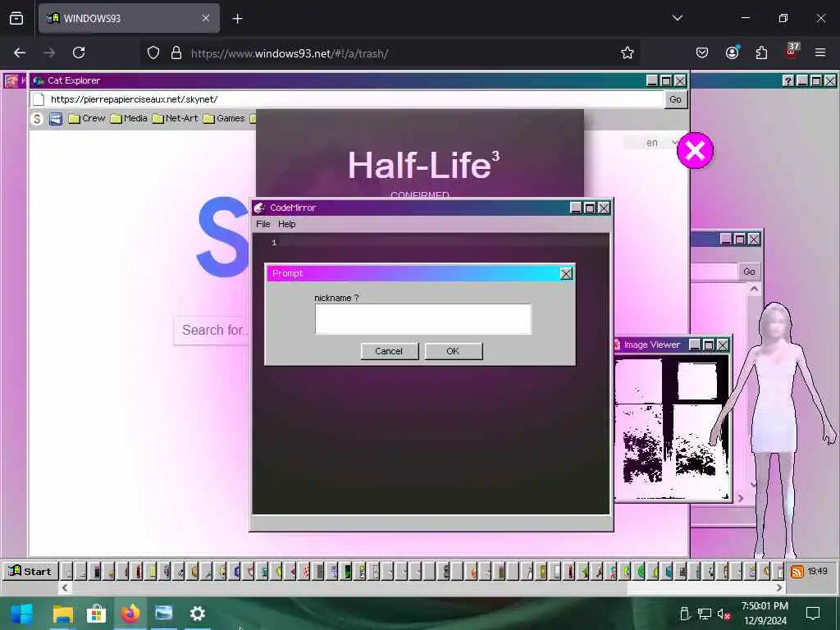
Task: Click right arrow of the taskbar horizontal scrollbar
Action: (779, 587)
